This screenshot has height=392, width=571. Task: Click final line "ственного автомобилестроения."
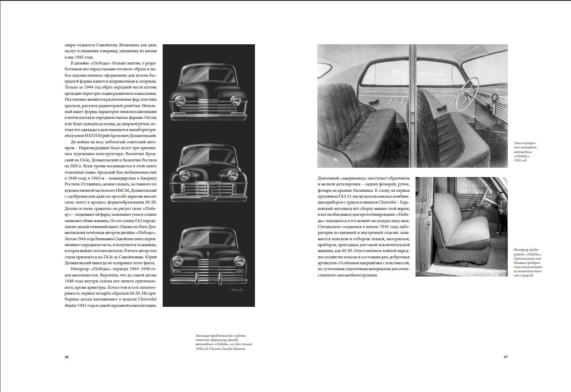348,275
